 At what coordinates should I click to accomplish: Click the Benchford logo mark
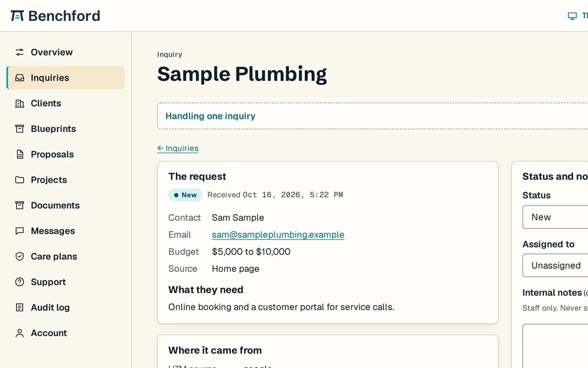pyautogui.click(x=17, y=16)
